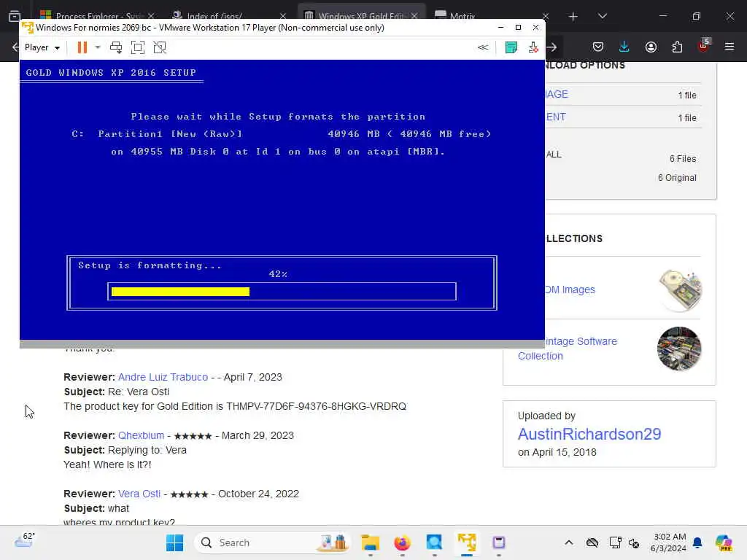The image size is (747, 560).
Task: Open the Firefox tab overview icon
Action: [15, 16]
